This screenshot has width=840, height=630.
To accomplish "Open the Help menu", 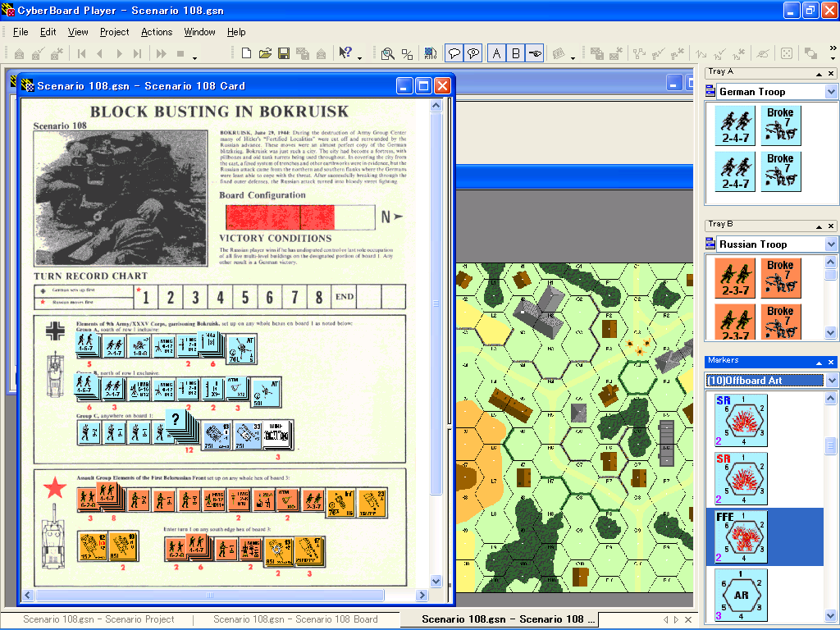I will (x=236, y=32).
